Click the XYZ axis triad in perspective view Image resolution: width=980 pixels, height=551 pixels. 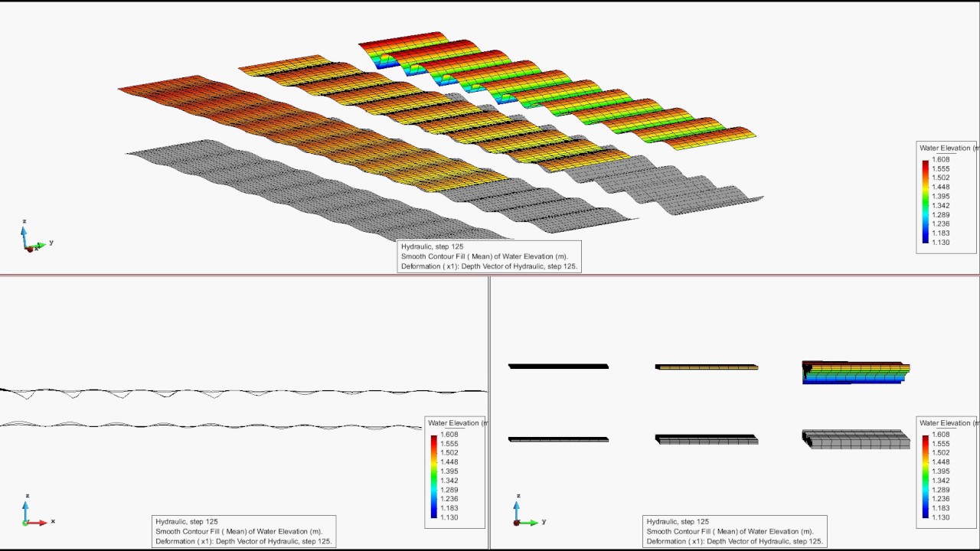[x=36, y=237]
